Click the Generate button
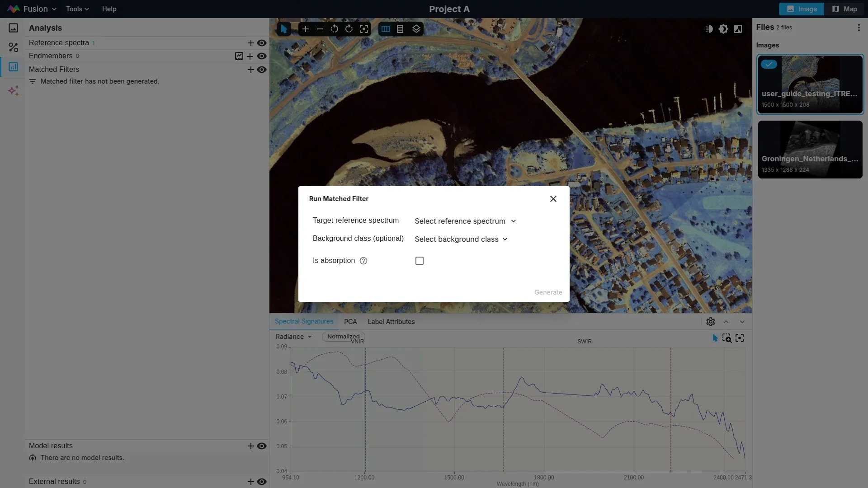This screenshot has width=868, height=488. coord(548,293)
